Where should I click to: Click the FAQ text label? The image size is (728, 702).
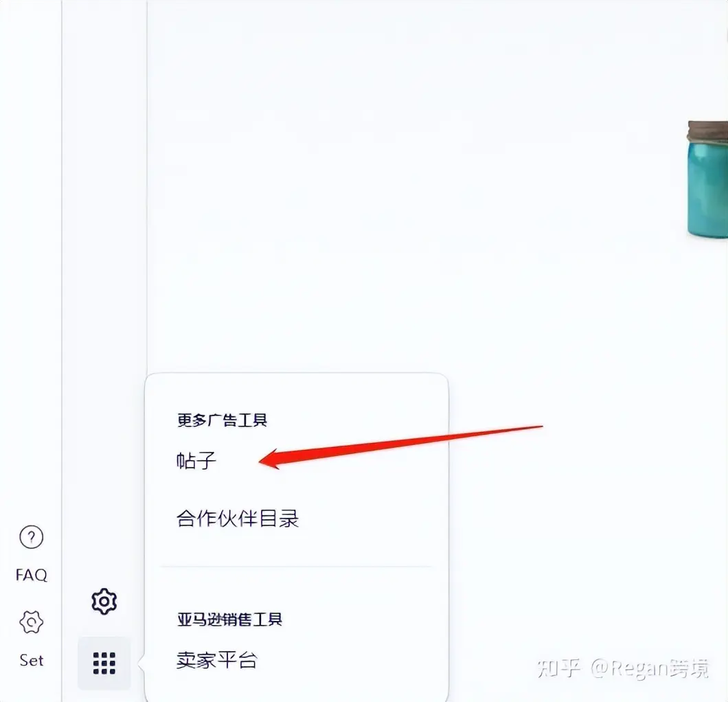(x=31, y=575)
